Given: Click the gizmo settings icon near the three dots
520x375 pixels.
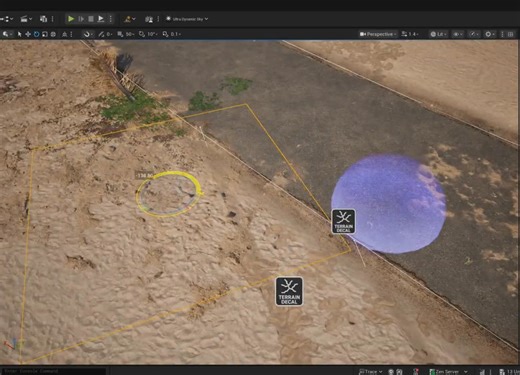Looking at the screenshot, I should 65,34.
